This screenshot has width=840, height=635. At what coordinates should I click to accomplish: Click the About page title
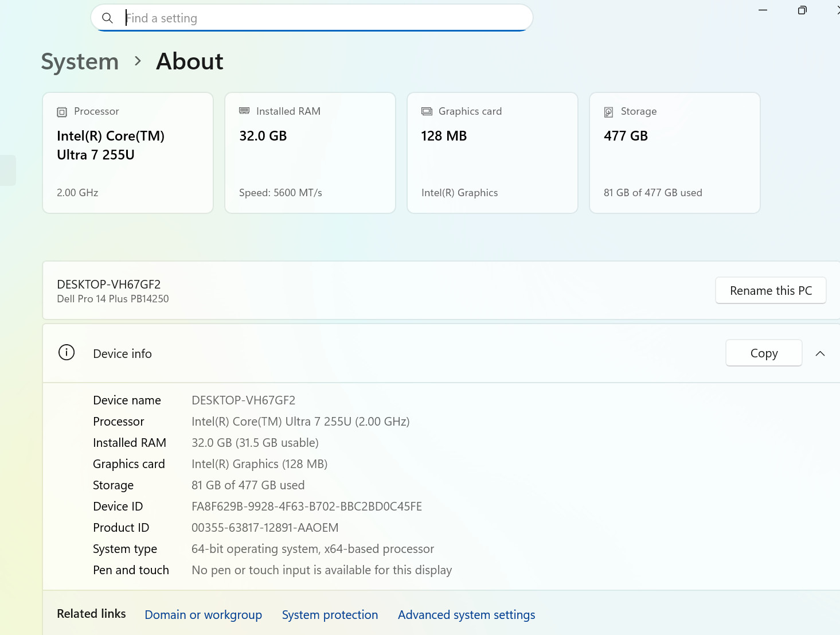pyautogui.click(x=190, y=61)
